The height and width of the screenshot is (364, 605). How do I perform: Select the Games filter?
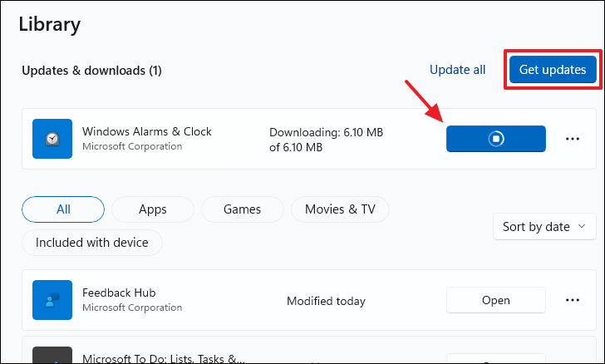pos(243,209)
